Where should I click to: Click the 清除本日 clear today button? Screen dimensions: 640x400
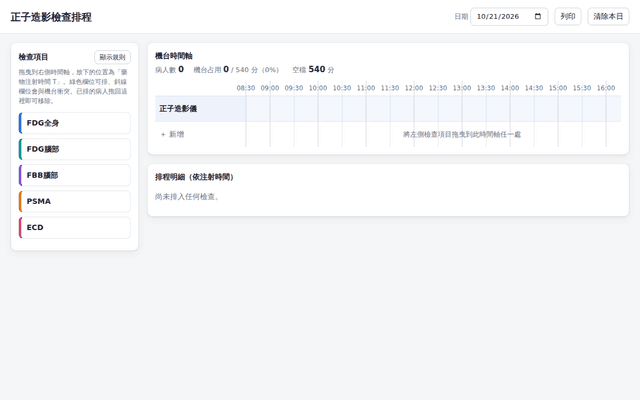point(608,16)
